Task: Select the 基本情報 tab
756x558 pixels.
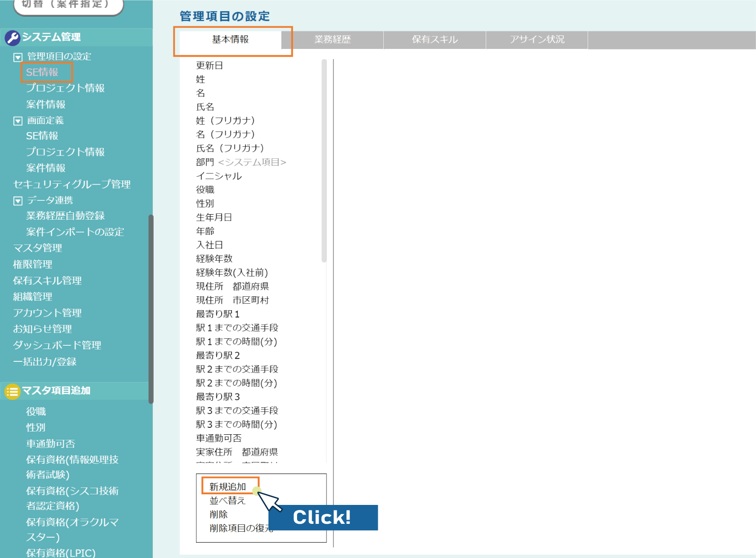Action: [x=230, y=40]
